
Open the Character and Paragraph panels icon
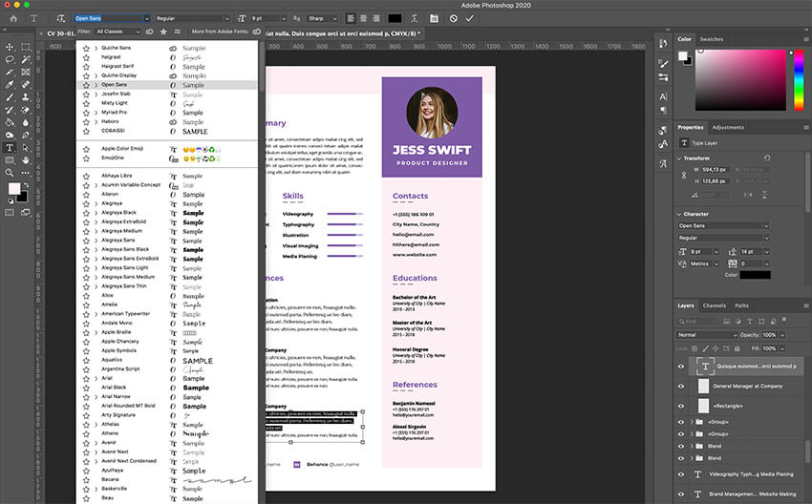pyautogui.click(x=434, y=19)
